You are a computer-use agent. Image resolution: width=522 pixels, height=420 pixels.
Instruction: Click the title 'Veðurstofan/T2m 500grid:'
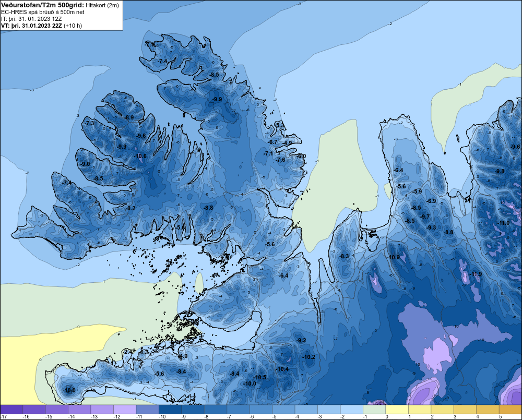43,5
